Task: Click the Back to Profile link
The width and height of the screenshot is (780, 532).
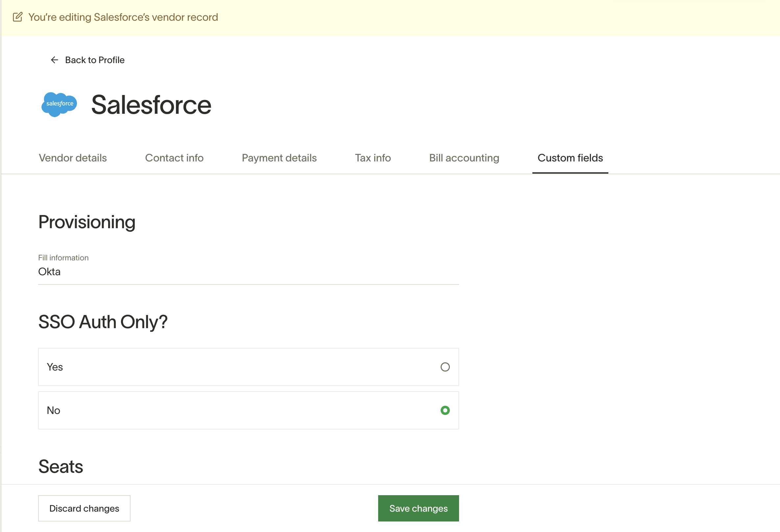Action: point(95,60)
